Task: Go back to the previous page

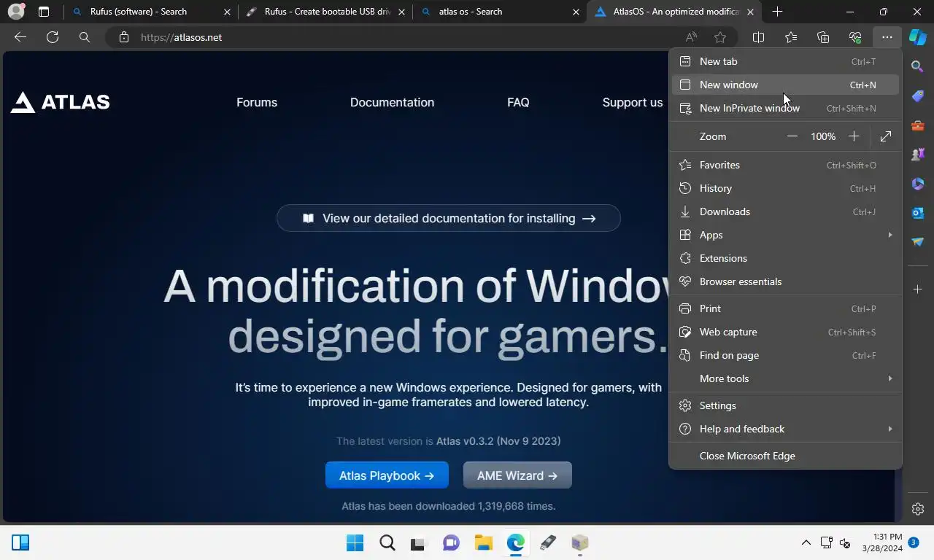Action: (x=20, y=37)
